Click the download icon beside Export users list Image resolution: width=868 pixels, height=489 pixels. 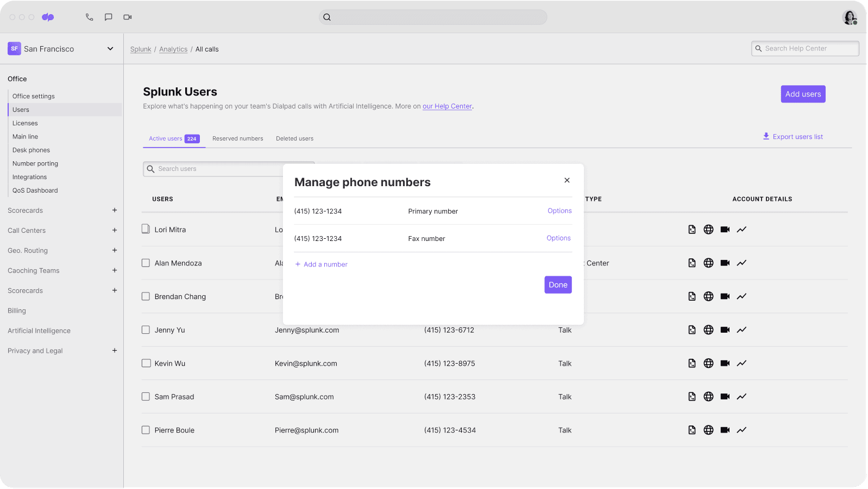[x=766, y=136]
